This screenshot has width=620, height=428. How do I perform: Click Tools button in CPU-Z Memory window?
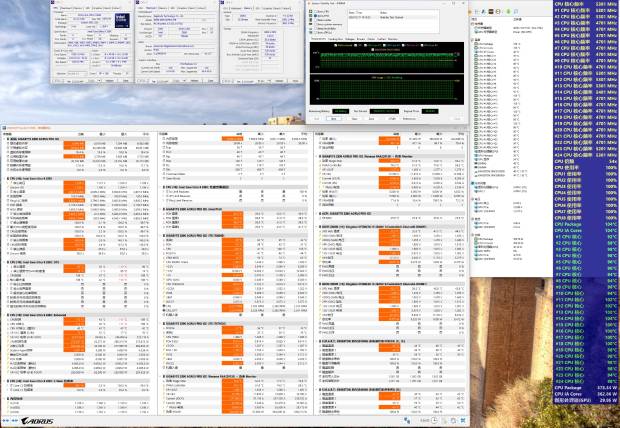261,81
